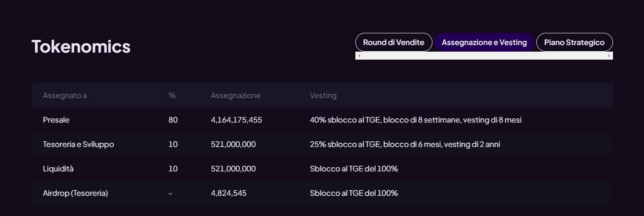Select the Liquidità row label
Image resolution: width=644 pixels, height=216 pixels.
(x=58, y=169)
